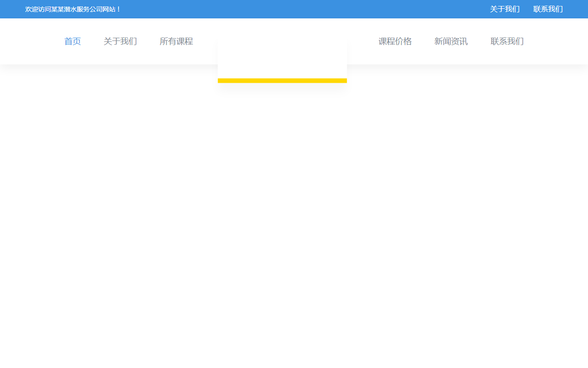Click the 关于我们 link in the blue header bar
Screen dimensions: 588x368
pyautogui.click(x=505, y=9)
